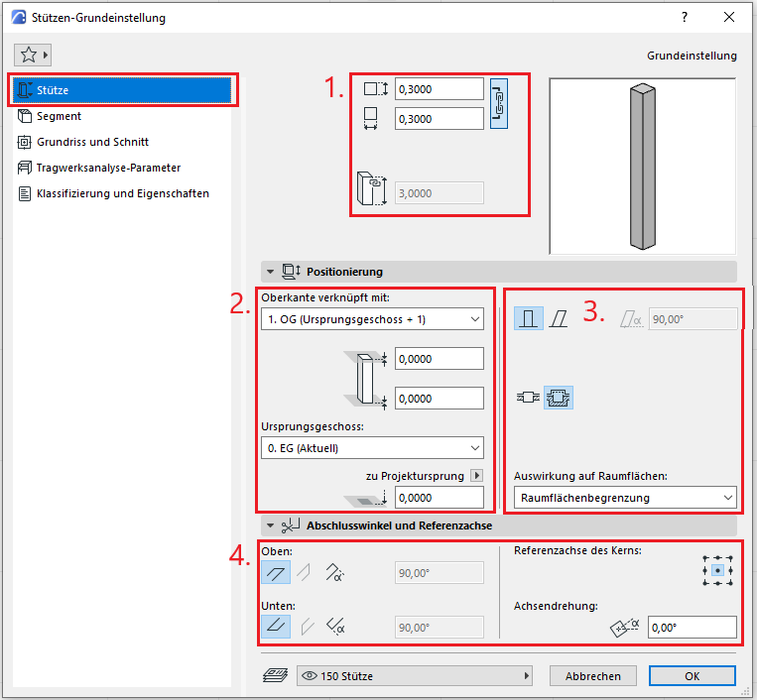Screen dimensions: 757x700
Task: Select the slanted column icon
Action: click(x=560, y=318)
